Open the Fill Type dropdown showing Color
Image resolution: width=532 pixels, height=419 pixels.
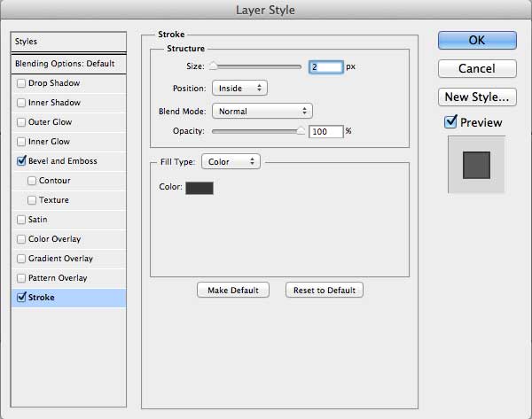point(231,162)
